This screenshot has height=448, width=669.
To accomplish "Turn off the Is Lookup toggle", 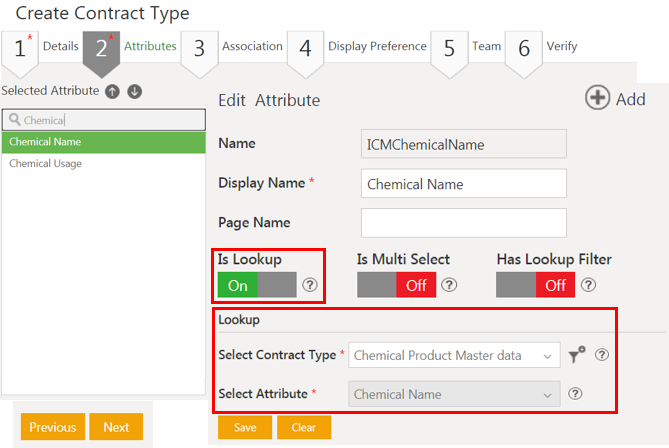I will point(257,285).
